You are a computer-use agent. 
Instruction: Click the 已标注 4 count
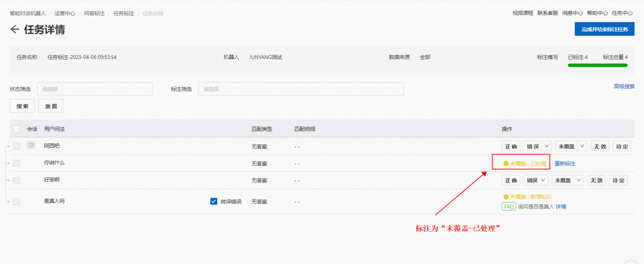pyautogui.click(x=578, y=57)
